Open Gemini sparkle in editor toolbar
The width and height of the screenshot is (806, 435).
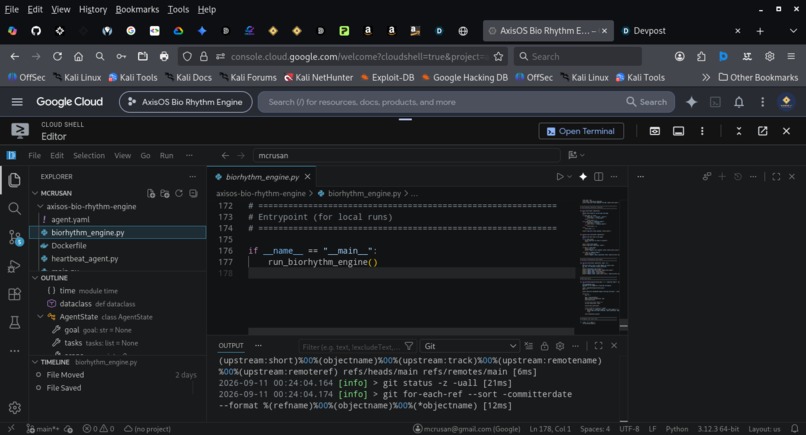(x=583, y=176)
